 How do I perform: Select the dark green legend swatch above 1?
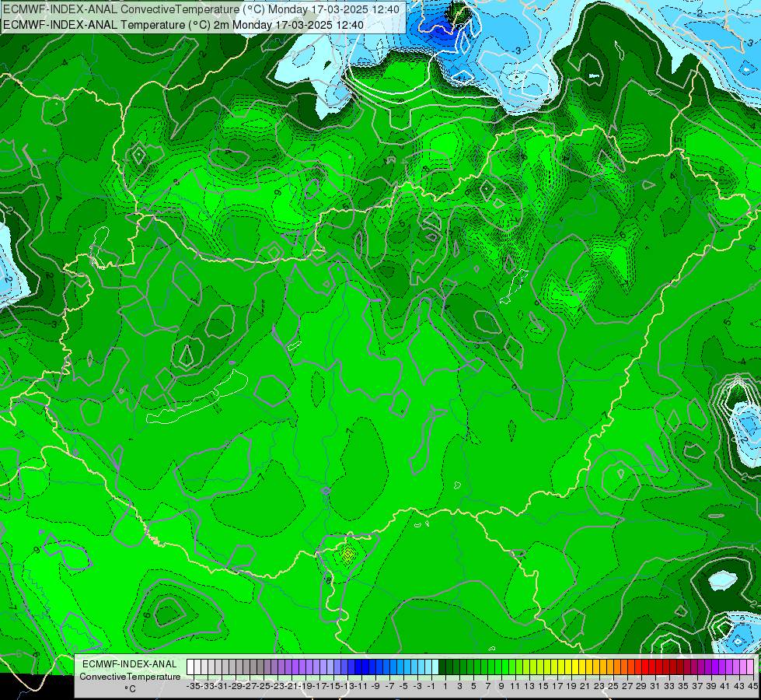click(x=442, y=667)
